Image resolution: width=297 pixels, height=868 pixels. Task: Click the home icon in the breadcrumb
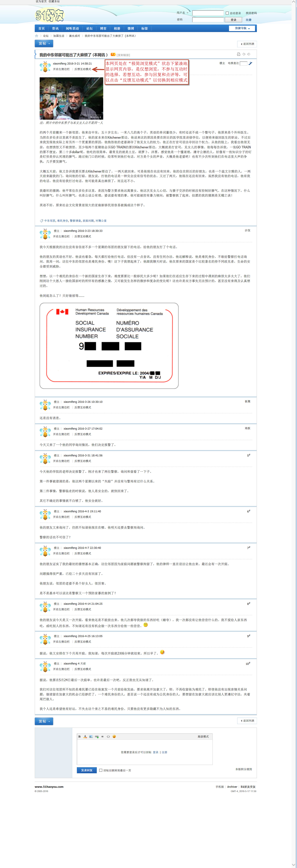[x=36, y=36]
